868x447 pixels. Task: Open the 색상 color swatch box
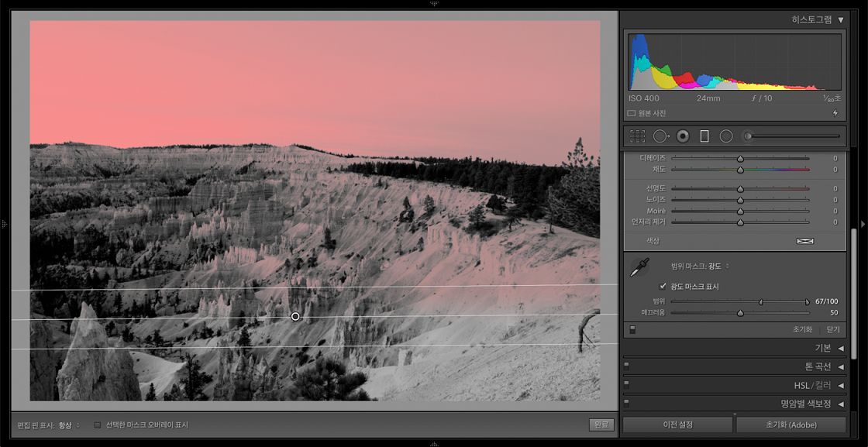(x=805, y=241)
